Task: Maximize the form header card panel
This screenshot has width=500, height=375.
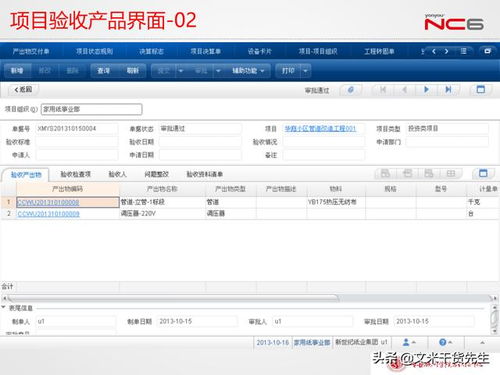Action: pos(481,89)
